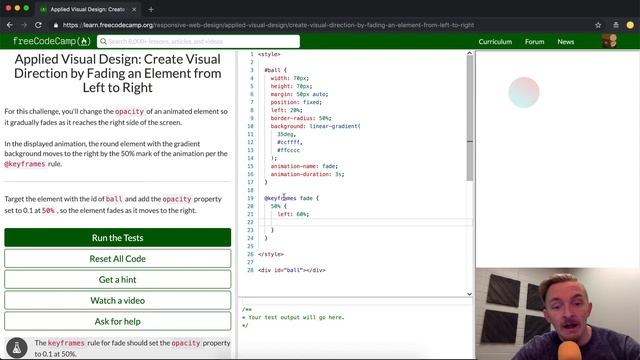Select the Applied Visual Design browser tab

[87, 9]
